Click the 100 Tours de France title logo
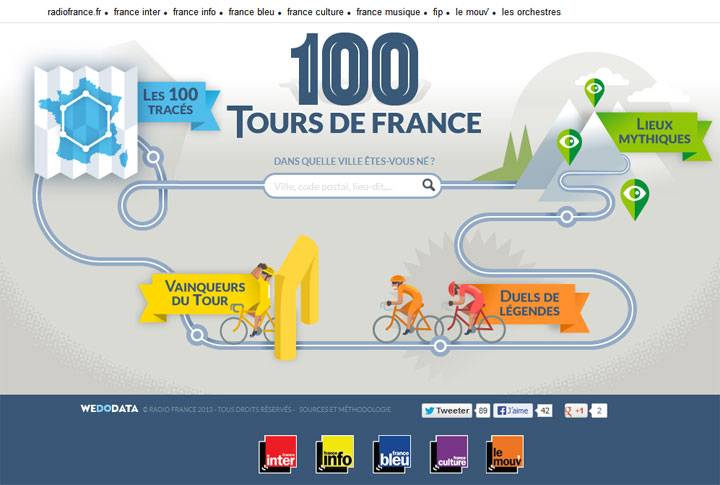 (x=354, y=85)
